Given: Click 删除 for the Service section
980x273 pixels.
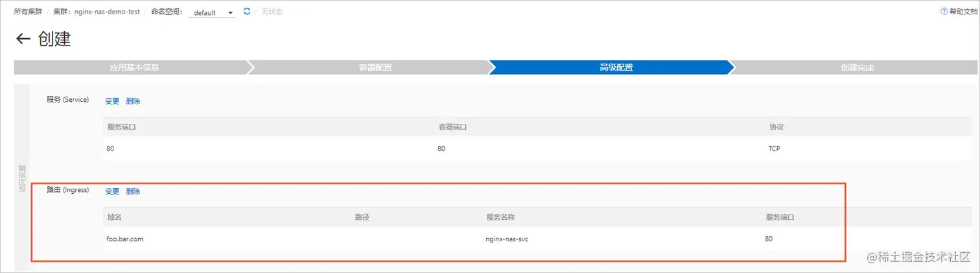Looking at the screenshot, I should point(133,101).
